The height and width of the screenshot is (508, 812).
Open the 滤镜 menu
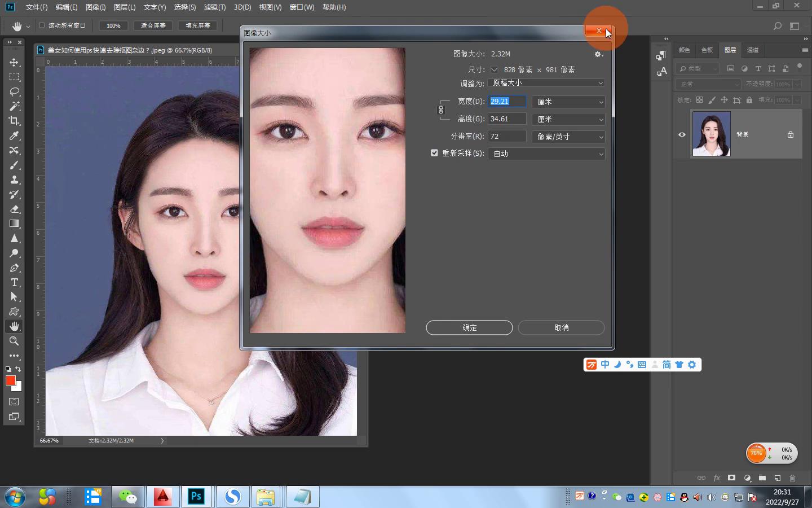click(x=214, y=7)
